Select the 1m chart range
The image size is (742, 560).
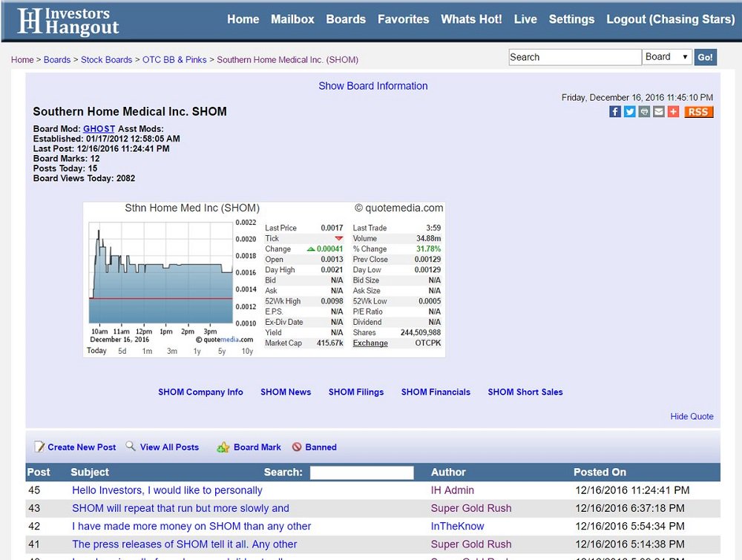pyautogui.click(x=147, y=351)
